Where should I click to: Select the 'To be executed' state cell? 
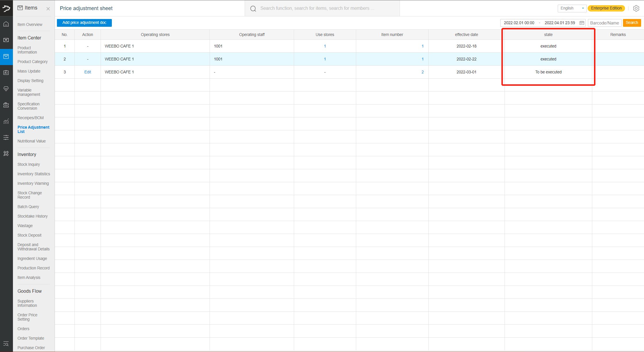(x=548, y=72)
